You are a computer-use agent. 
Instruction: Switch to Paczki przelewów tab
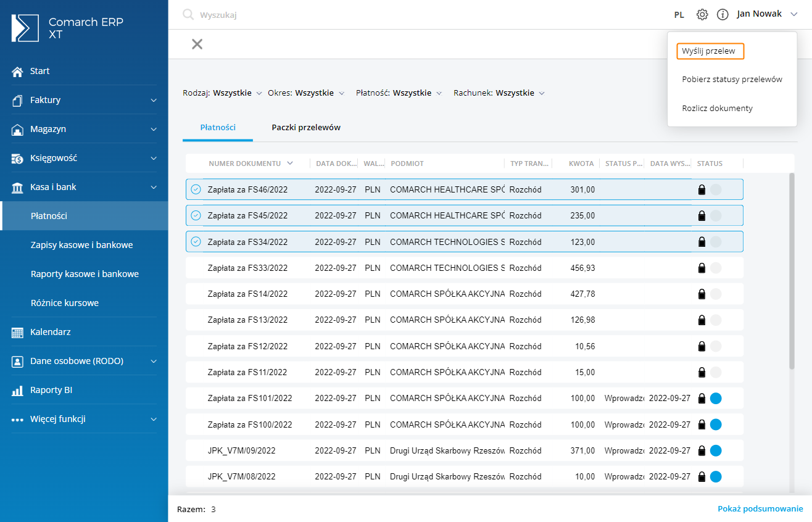tap(306, 128)
